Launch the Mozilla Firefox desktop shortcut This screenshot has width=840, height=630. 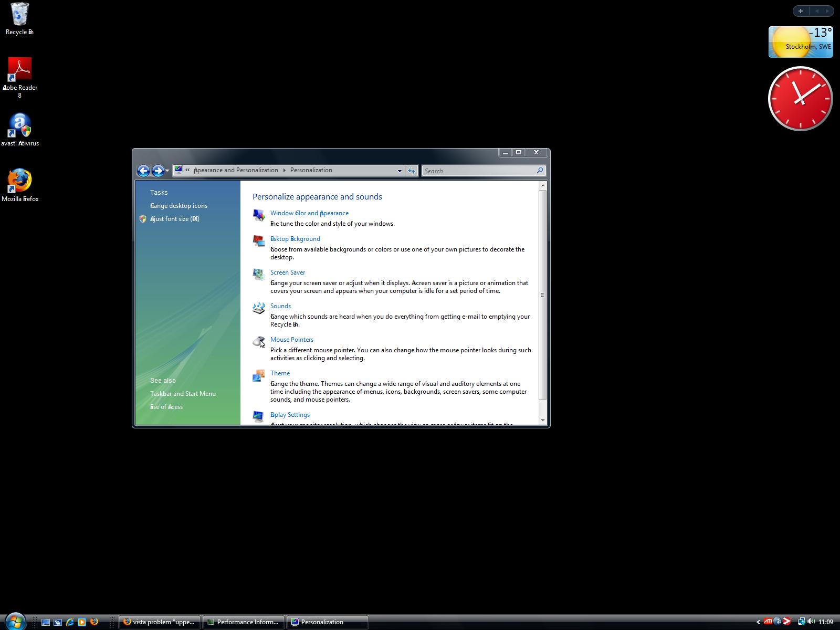pos(20,185)
